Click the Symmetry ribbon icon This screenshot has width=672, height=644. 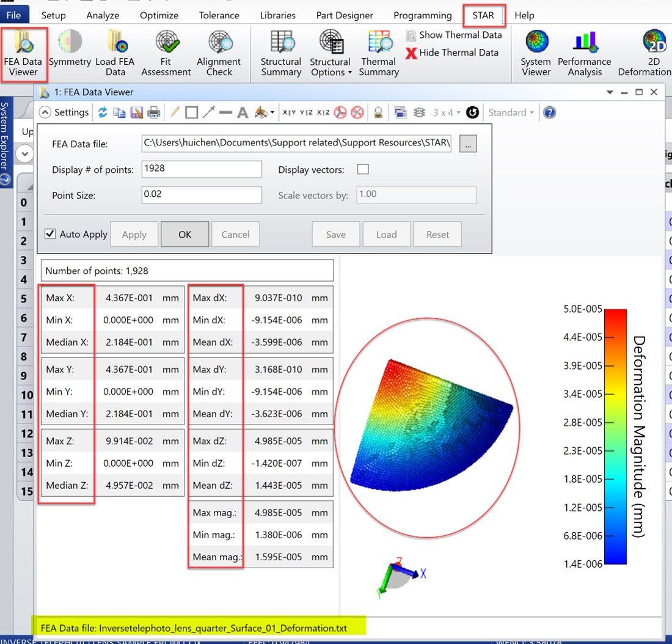(x=70, y=49)
